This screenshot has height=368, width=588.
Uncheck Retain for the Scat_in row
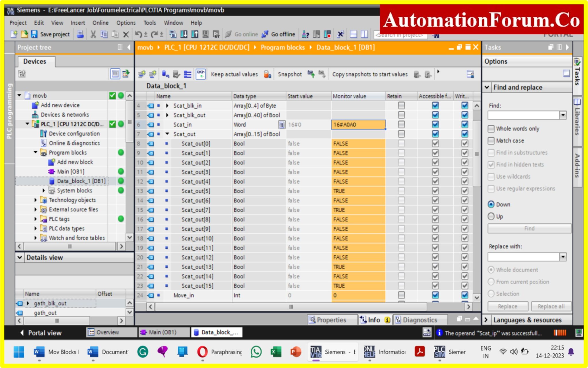401,124
